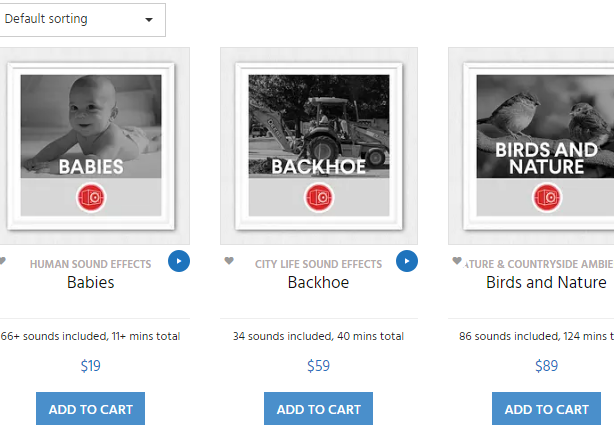Viewport: 614px width, 442px height.
Task: Add Babies pack to cart
Action: 90,409
